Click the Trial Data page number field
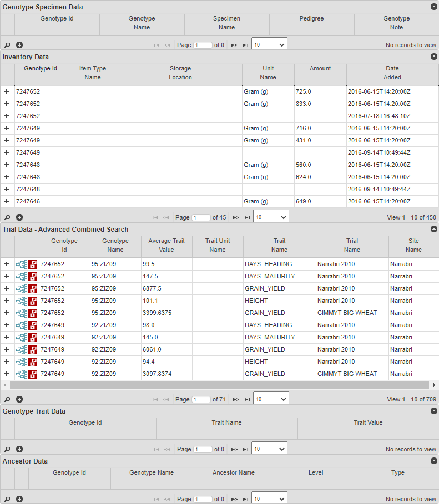 point(201,399)
